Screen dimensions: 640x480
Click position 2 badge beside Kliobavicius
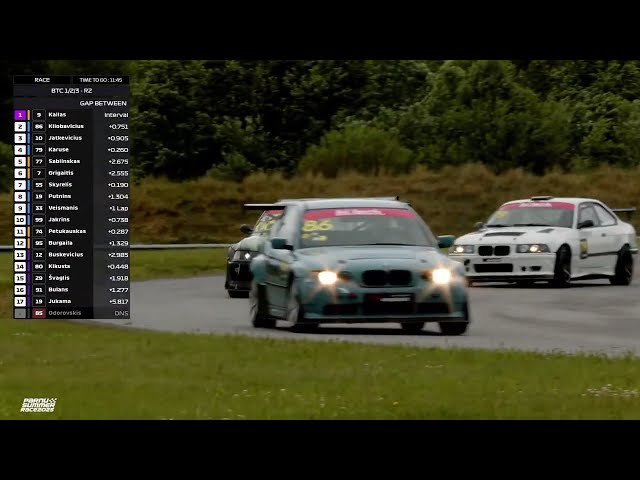(20, 126)
